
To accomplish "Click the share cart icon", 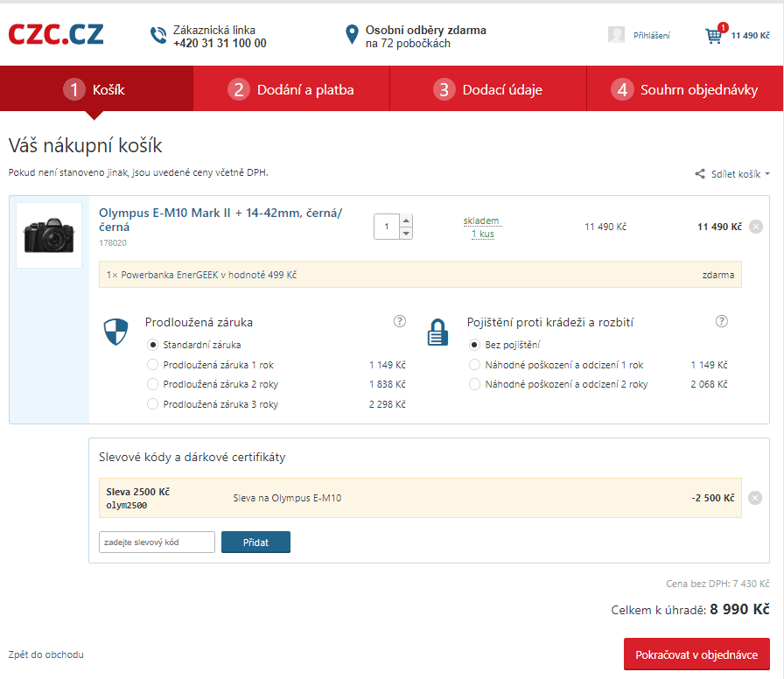I will [x=700, y=173].
